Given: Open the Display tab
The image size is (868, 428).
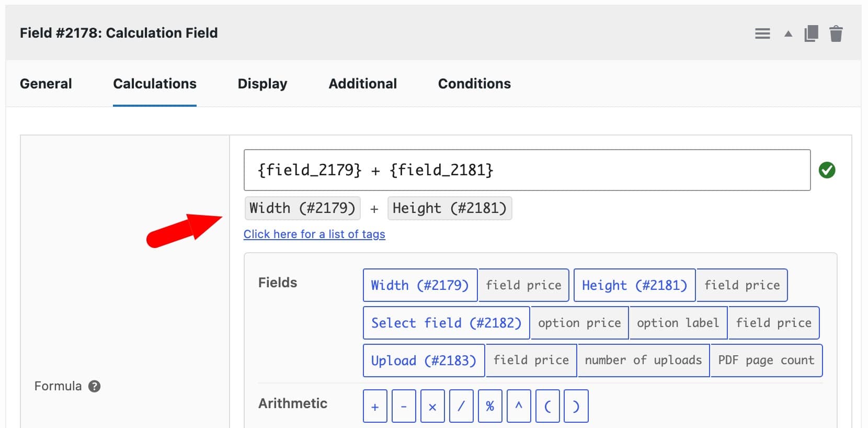Looking at the screenshot, I should point(262,84).
